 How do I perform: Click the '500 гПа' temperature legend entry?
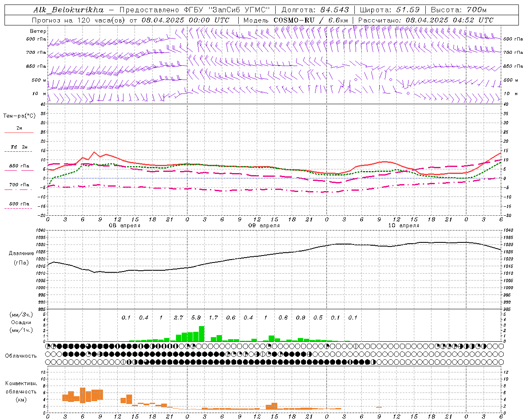tap(19, 204)
